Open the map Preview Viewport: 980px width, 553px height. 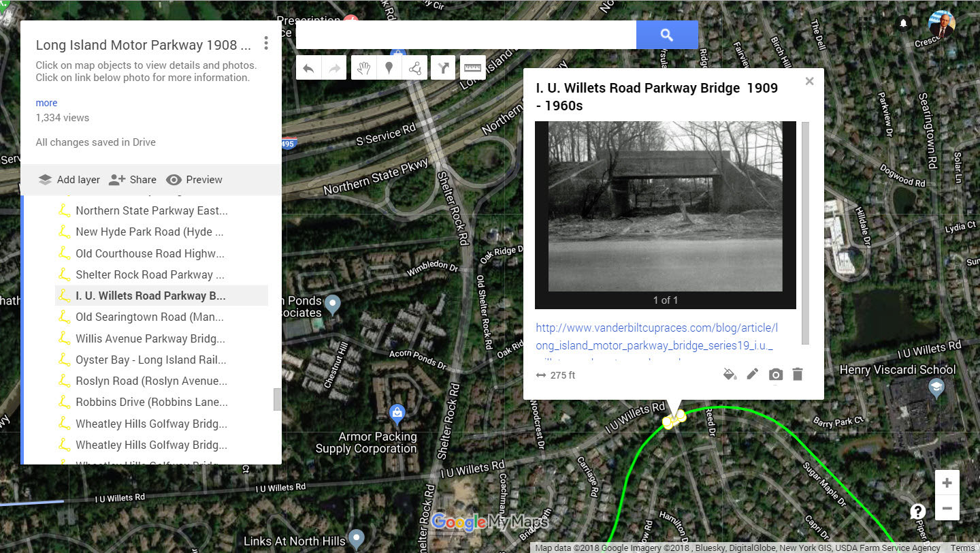pos(194,180)
